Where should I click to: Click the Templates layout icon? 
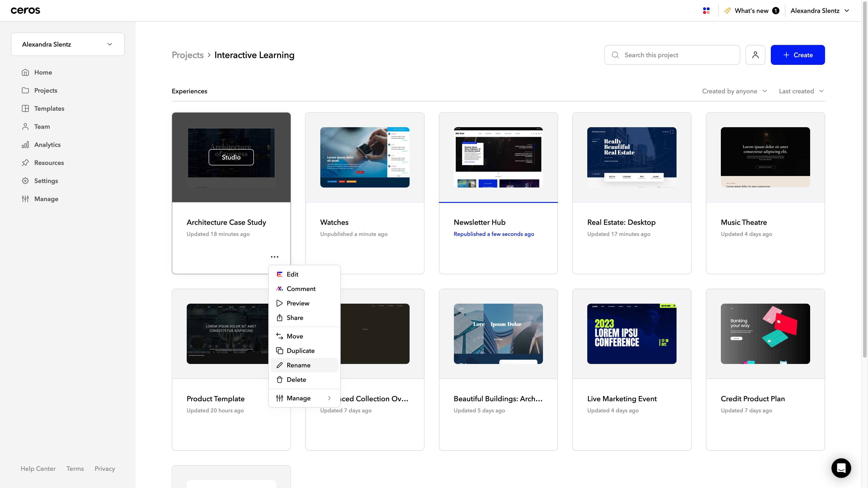coord(25,108)
